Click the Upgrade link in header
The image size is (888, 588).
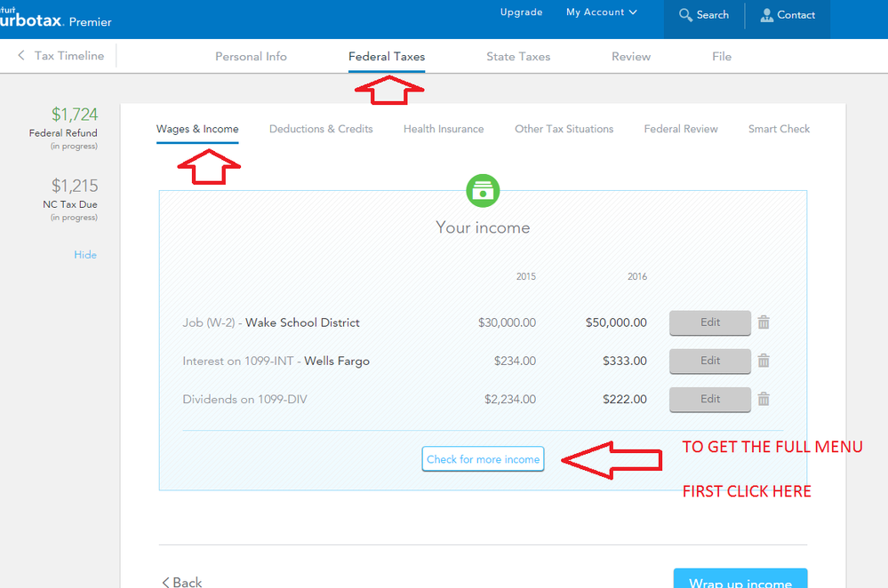pyautogui.click(x=521, y=12)
